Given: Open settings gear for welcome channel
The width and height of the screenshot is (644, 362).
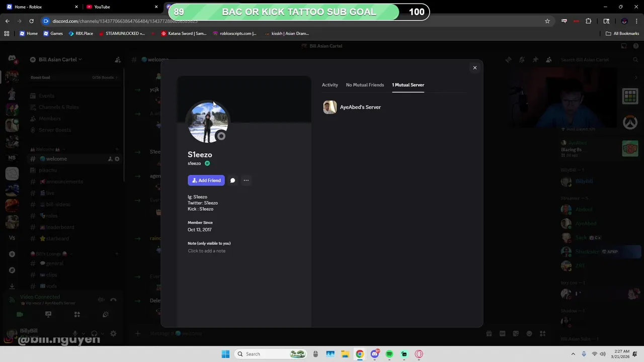Looking at the screenshot, I should [117, 159].
